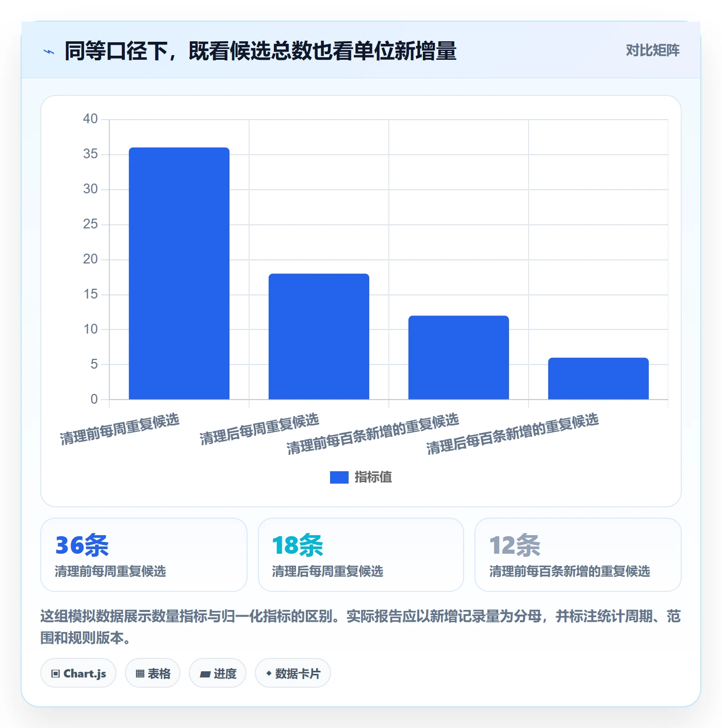Select the 表格 tag

click(153, 673)
